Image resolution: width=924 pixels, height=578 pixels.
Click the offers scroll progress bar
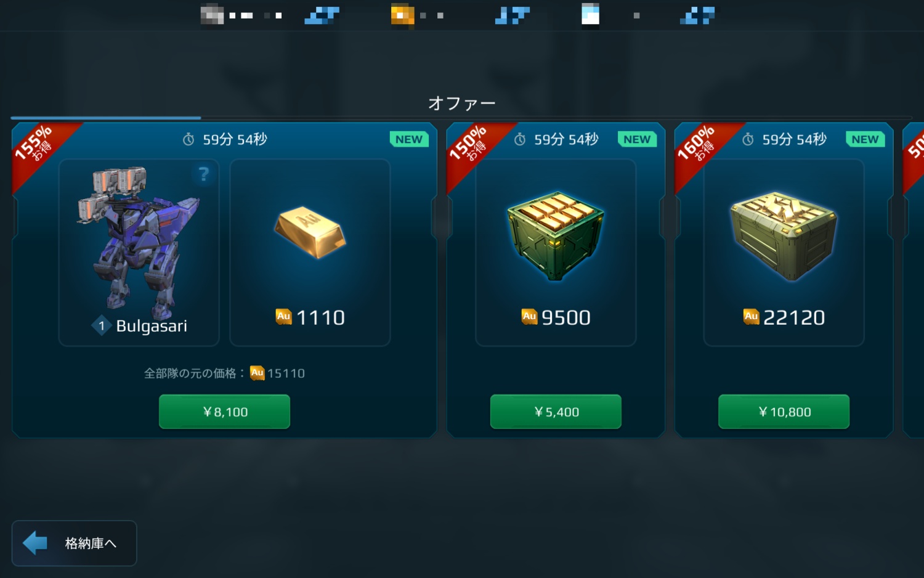point(461,117)
